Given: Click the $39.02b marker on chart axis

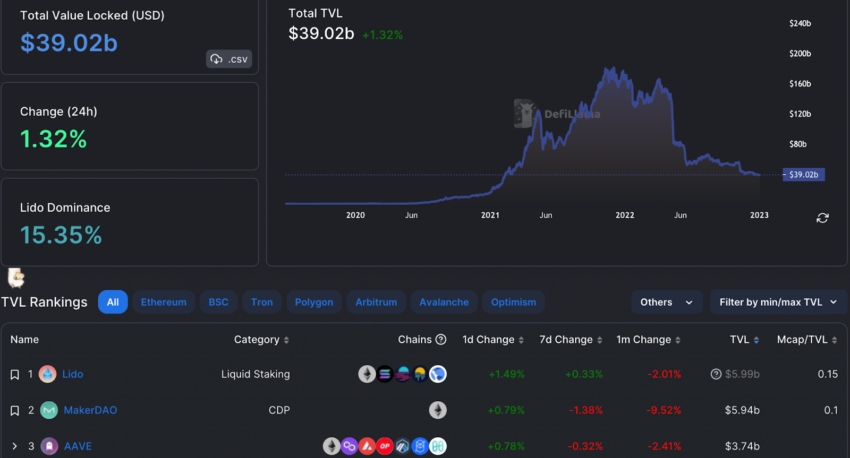Looking at the screenshot, I should tap(804, 175).
